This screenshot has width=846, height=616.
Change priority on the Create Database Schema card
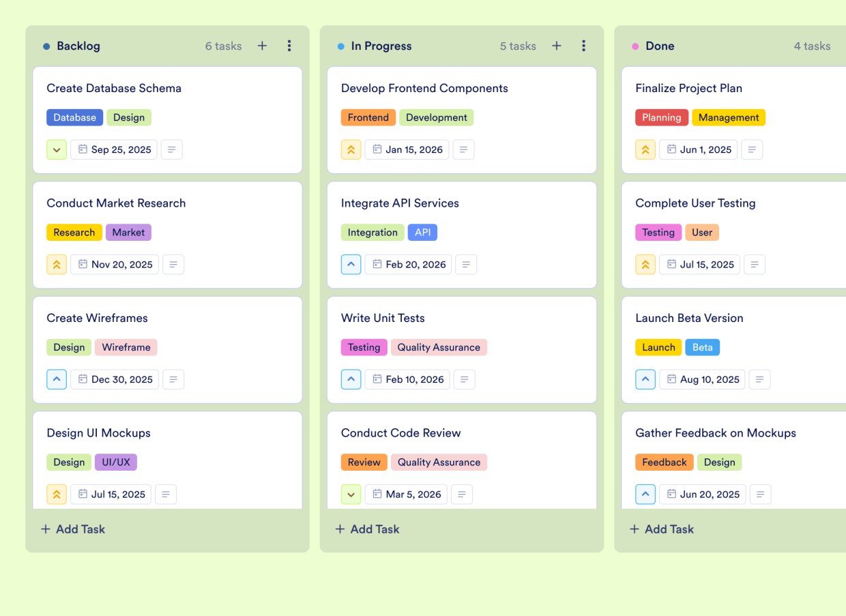(57, 149)
